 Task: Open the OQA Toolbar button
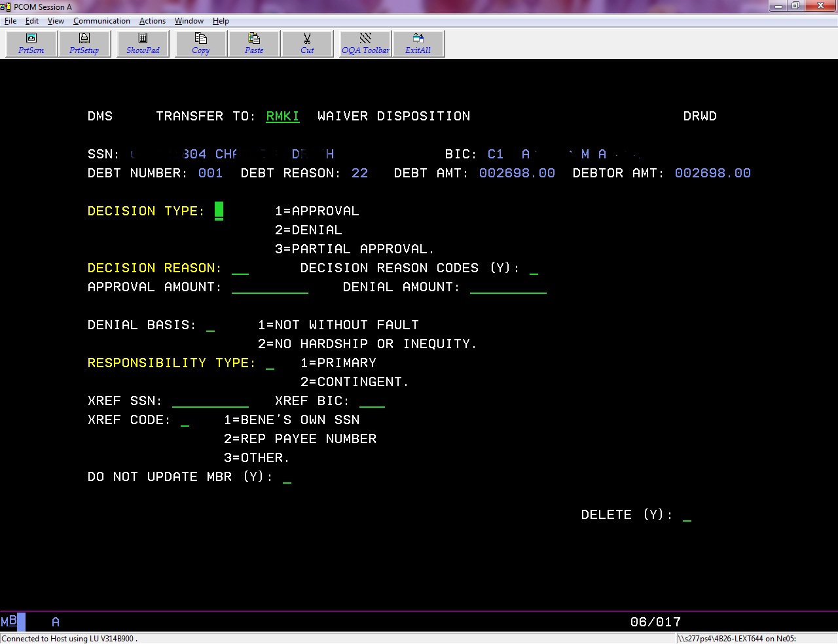365,43
